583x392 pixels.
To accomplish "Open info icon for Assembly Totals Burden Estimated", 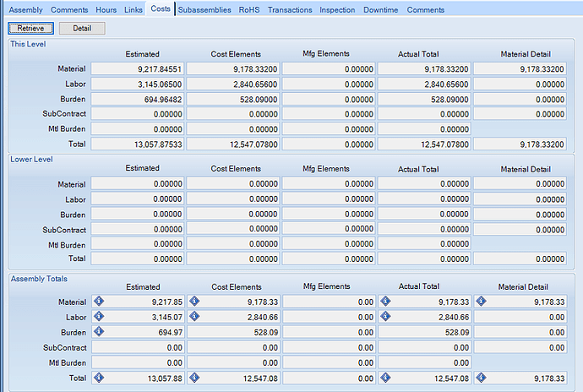I will (x=99, y=331).
